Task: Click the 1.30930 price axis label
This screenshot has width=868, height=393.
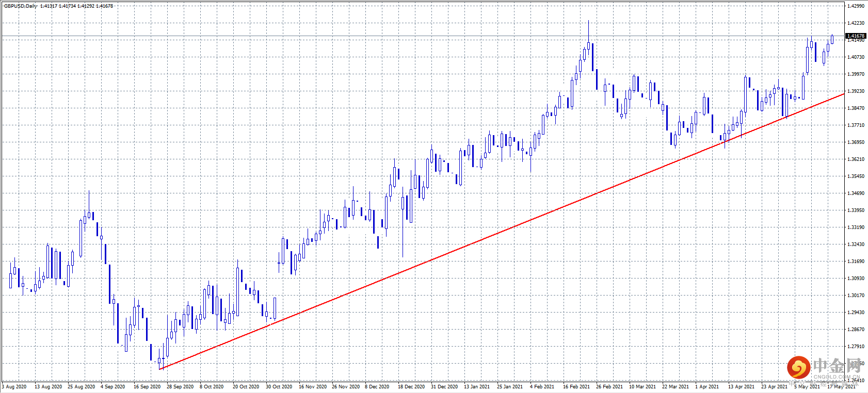Action: point(856,279)
